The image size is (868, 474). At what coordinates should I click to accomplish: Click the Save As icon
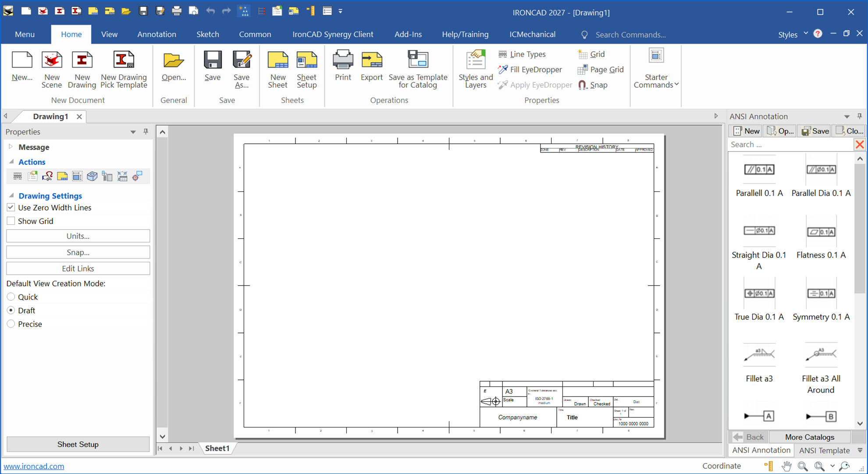242,60
